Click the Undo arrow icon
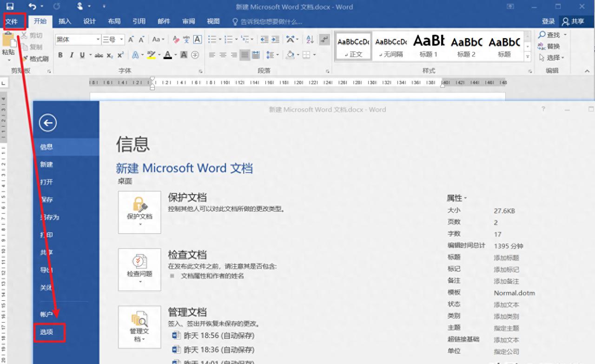The image size is (595, 364). [x=33, y=7]
